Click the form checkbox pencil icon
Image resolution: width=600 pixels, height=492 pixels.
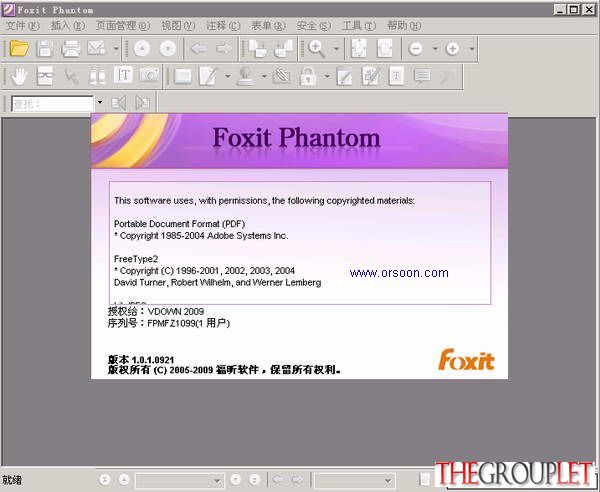[371, 76]
